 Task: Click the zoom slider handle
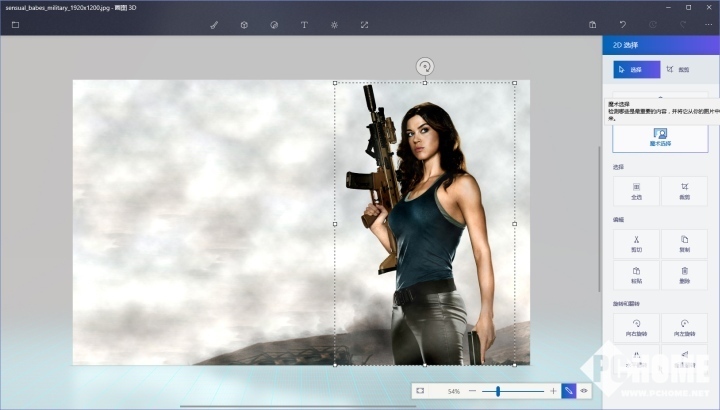click(498, 391)
